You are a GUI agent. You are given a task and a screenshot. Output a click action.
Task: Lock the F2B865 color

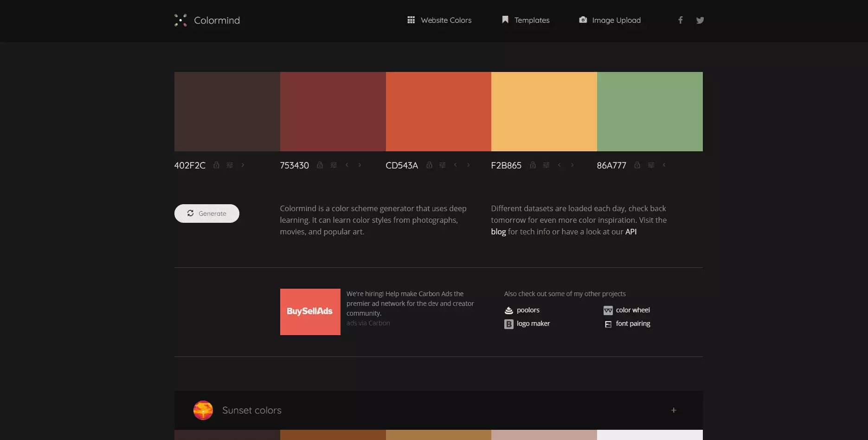coord(533,165)
